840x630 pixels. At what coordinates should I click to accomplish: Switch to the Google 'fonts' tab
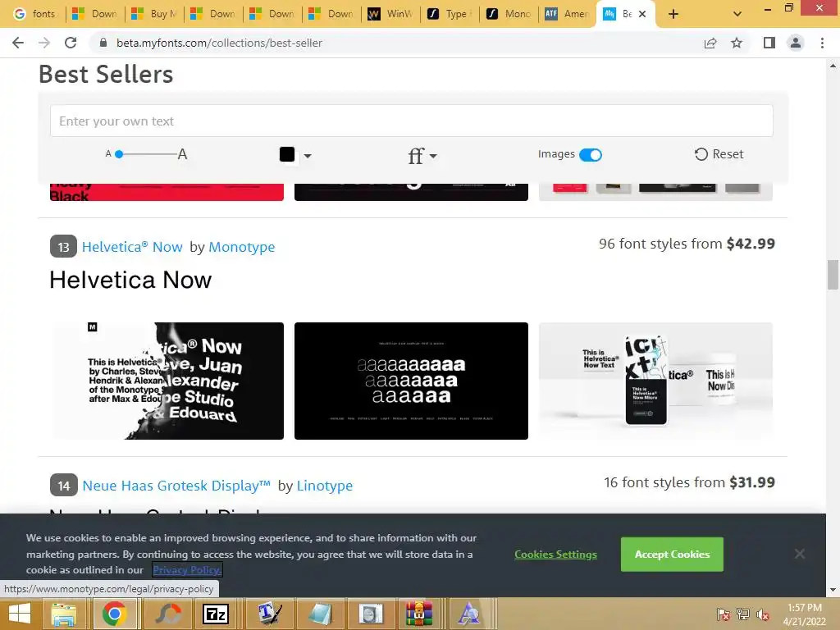point(34,14)
